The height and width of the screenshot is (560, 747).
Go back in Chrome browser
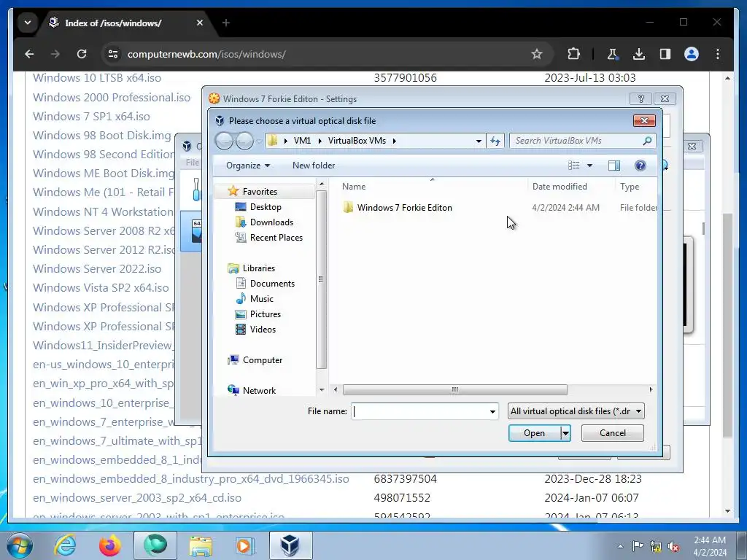29,54
